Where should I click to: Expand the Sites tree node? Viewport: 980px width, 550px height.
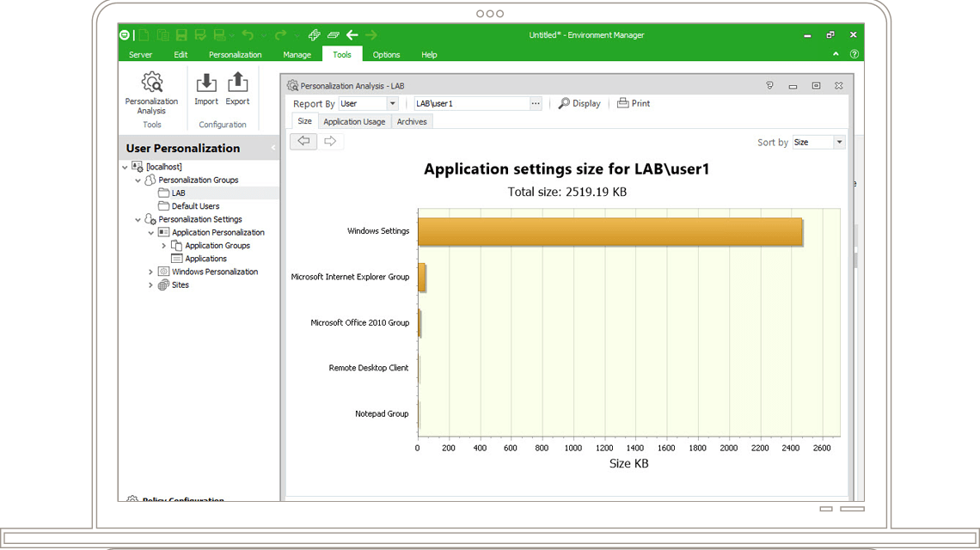click(150, 285)
